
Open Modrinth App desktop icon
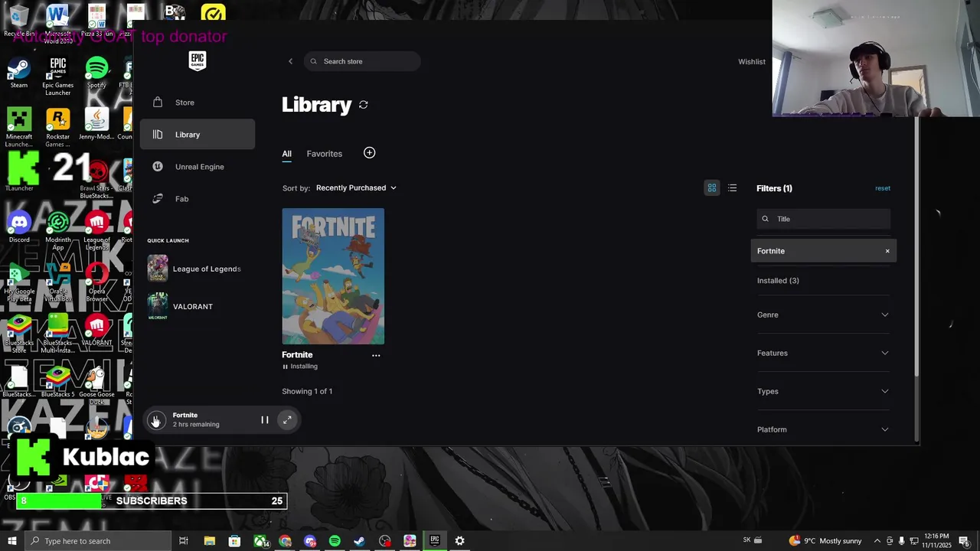58,231
